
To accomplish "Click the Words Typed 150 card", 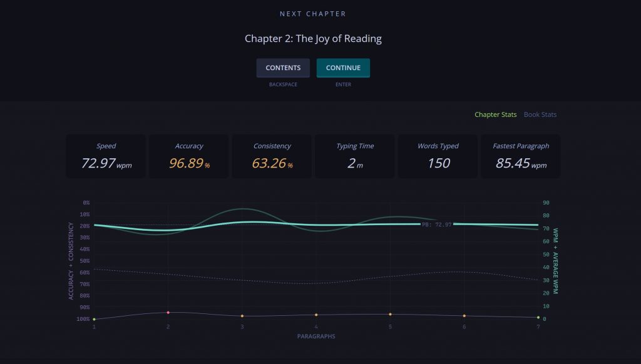I will click(x=438, y=156).
